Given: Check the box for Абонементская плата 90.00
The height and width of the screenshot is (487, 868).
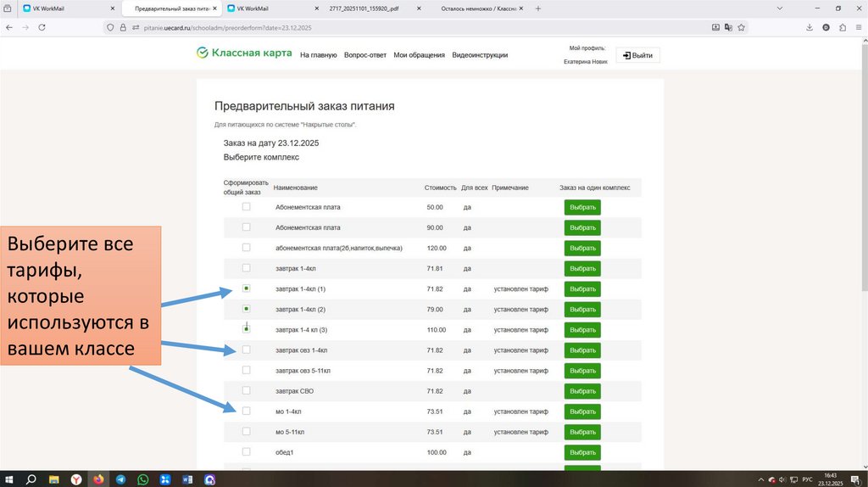Looking at the screenshot, I should pos(247,227).
